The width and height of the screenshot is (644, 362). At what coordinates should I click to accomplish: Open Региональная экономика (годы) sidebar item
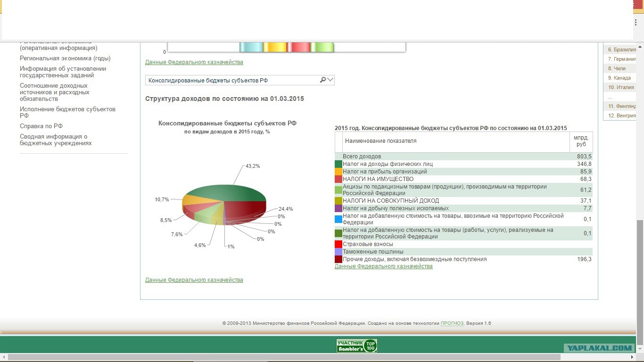click(x=65, y=58)
